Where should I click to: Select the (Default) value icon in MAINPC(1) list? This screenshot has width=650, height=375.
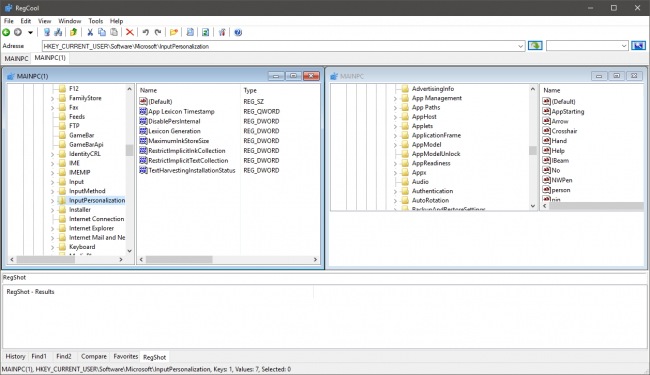click(x=143, y=101)
